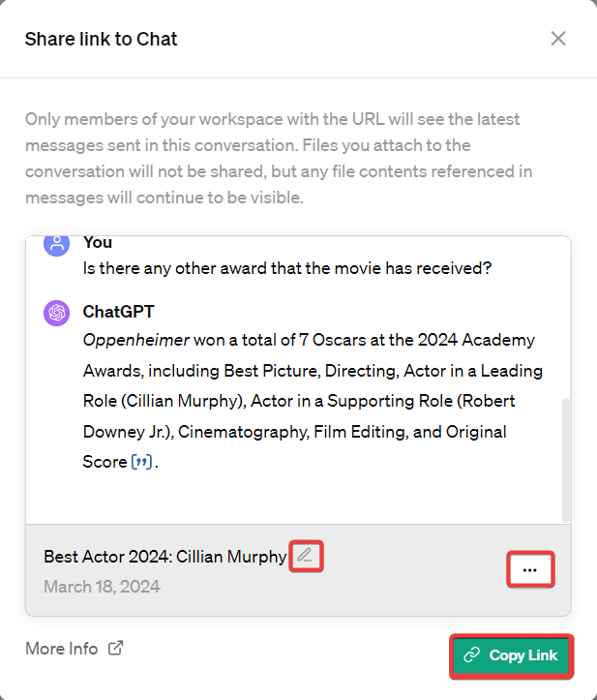The image size is (597, 700).
Task: Open the three-dot more options menu
Action: [x=529, y=570]
